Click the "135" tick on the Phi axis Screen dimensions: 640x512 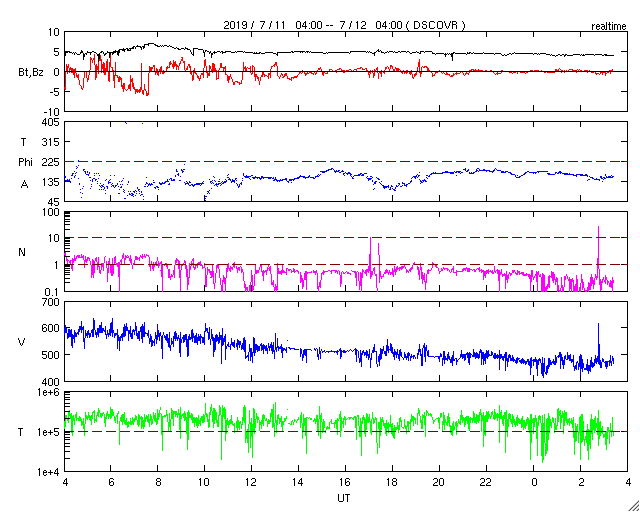click(x=52, y=182)
